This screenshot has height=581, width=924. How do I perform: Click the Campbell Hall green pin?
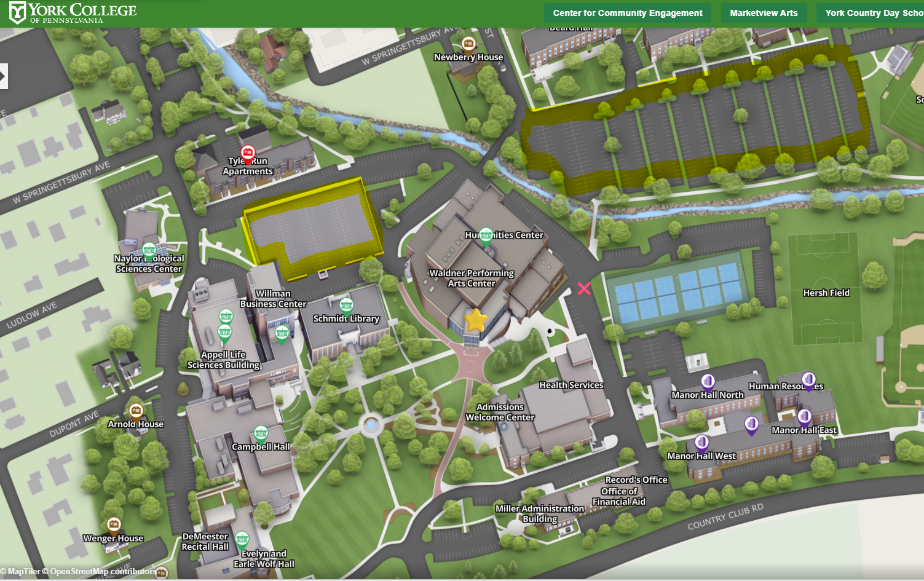pos(261,433)
